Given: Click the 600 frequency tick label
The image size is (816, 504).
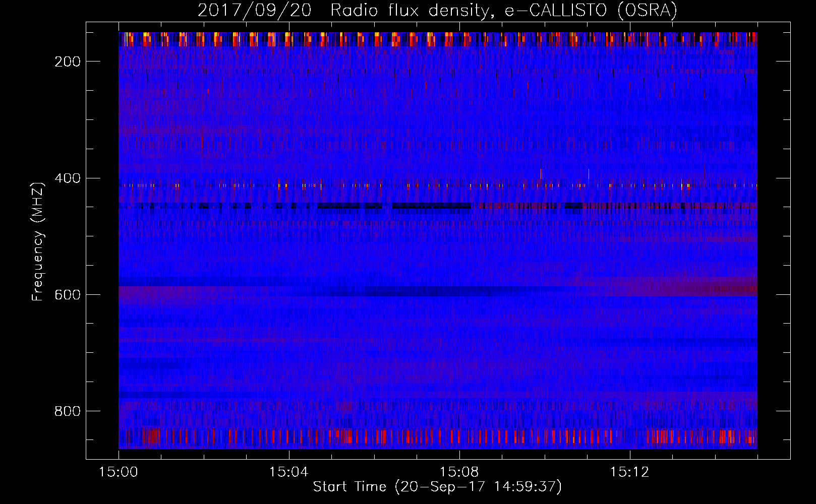Looking at the screenshot, I should (x=68, y=295).
